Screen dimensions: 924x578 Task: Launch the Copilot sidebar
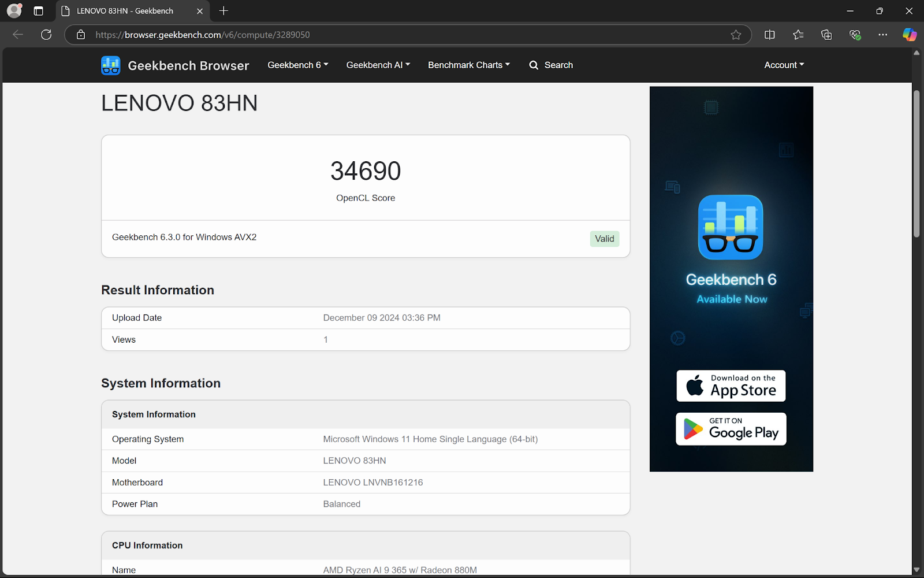click(x=910, y=35)
